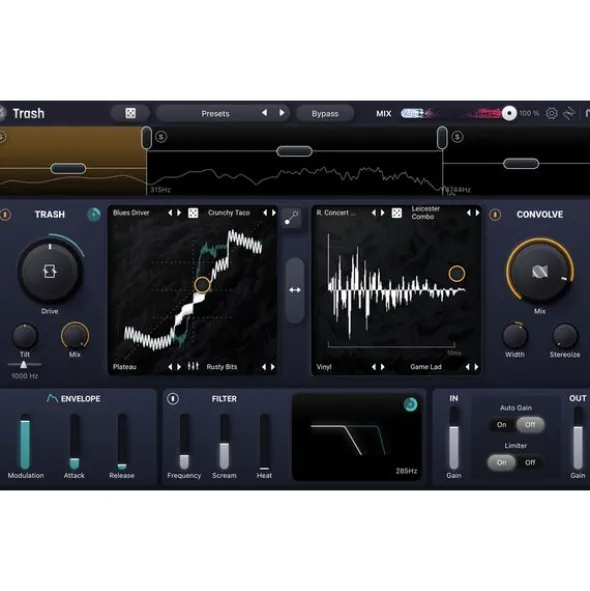Click the input Gain slider

(x=454, y=439)
